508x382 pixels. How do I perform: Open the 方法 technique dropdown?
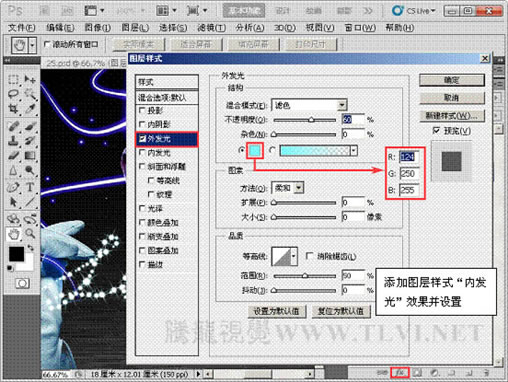click(x=288, y=188)
